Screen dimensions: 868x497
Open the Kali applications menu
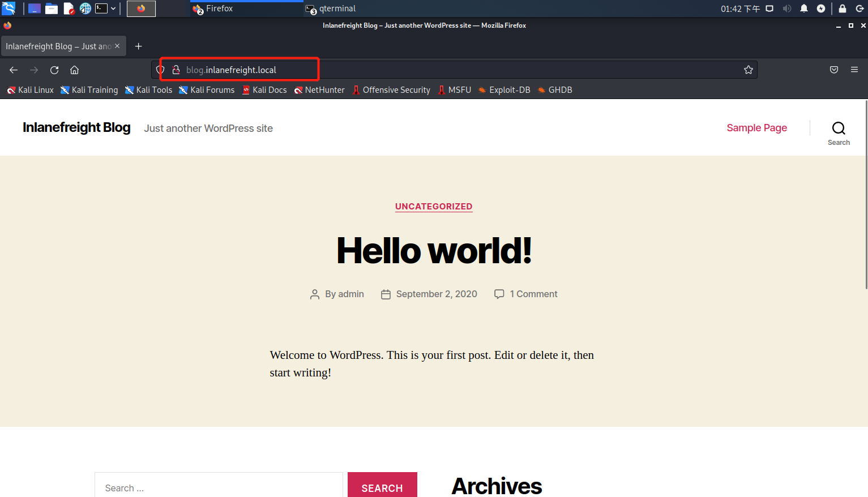click(8, 8)
